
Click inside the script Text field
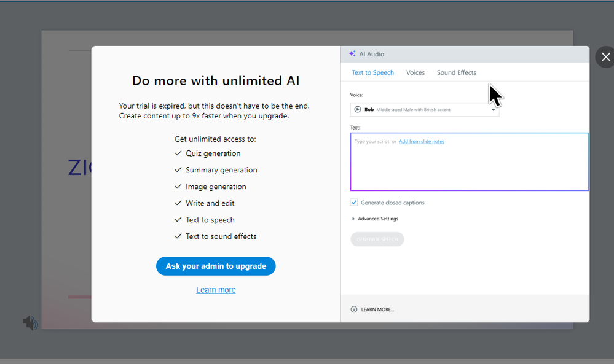469,167
